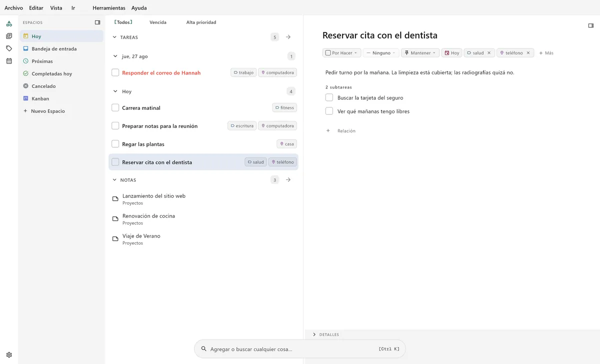The image size is (600, 364).
Task: Focus the Agregar o buscar search field
Action: (300, 349)
